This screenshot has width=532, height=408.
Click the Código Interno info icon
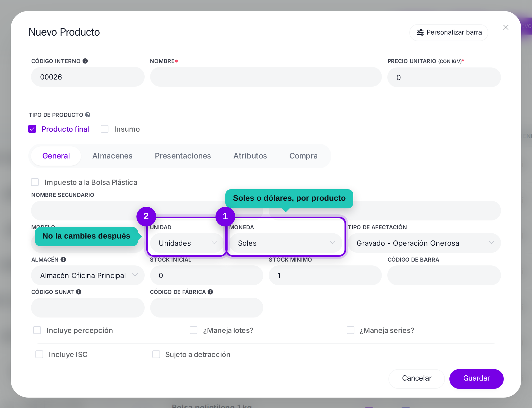(x=85, y=61)
